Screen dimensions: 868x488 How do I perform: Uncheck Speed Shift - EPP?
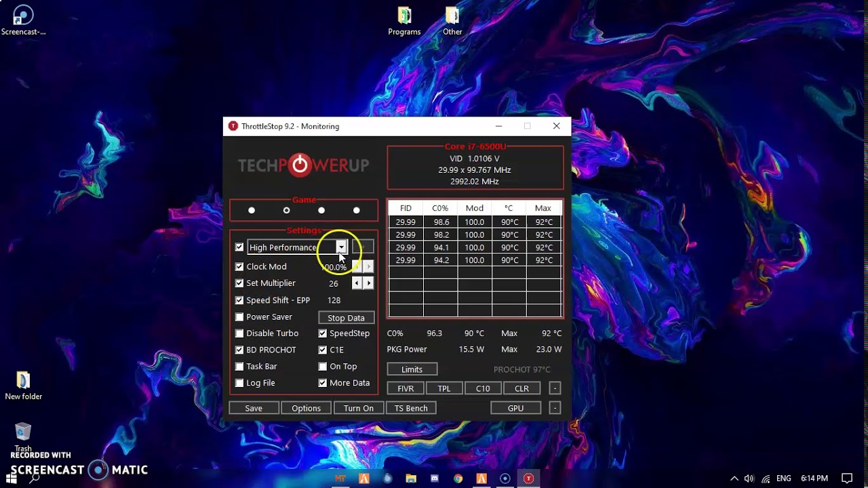239,300
